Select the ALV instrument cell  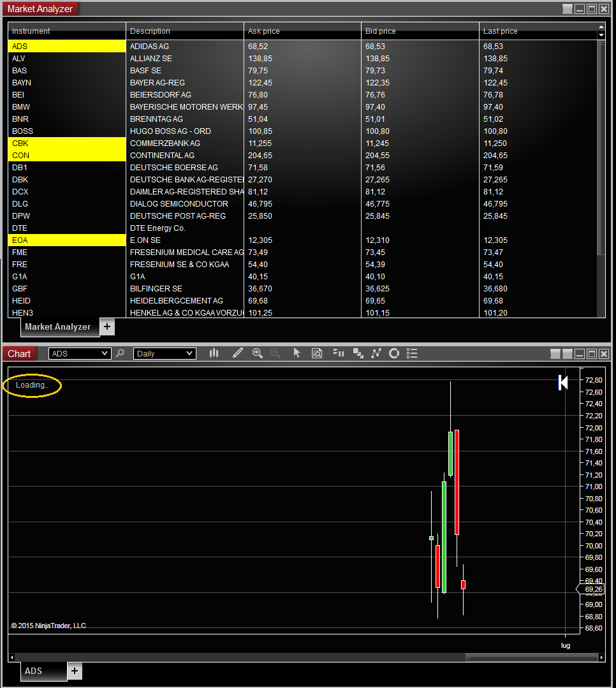pyautogui.click(x=67, y=59)
